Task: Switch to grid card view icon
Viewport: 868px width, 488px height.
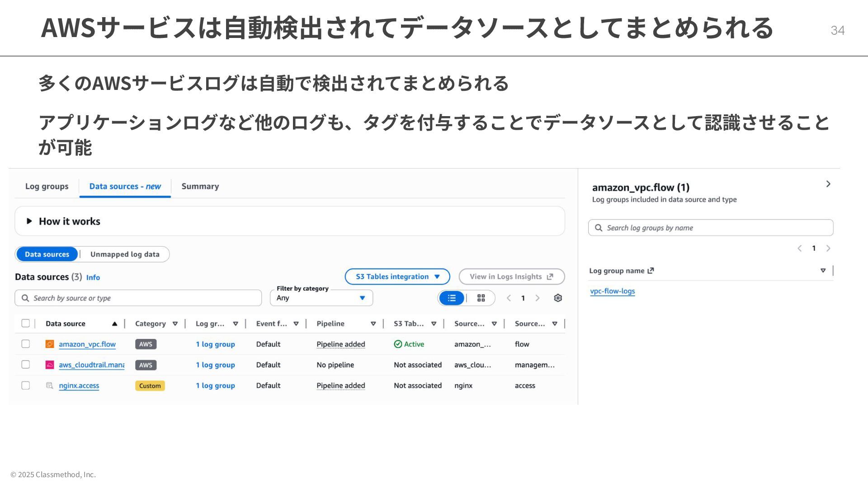Action: coord(481,298)
